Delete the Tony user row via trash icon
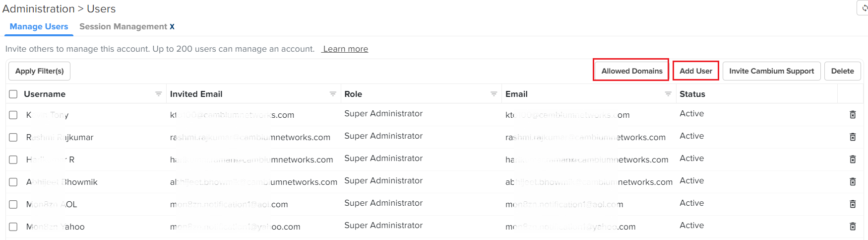Image resolution: width=868 pixels, height=240 pixels. (x=853, y=115)
